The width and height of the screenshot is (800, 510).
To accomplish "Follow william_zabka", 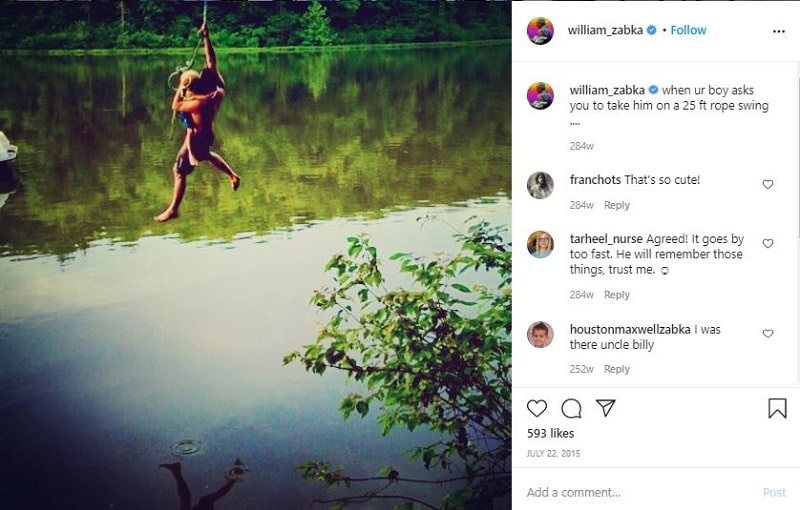I will 688,30.
